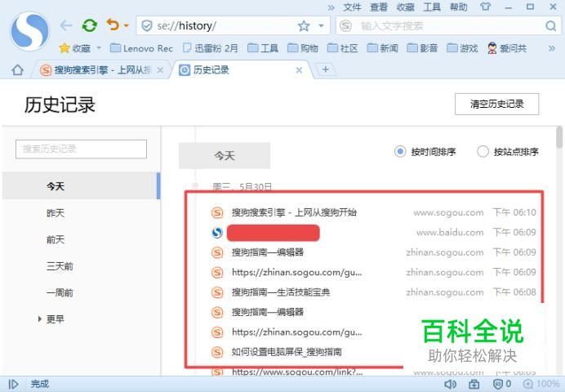Open the 影音 bookmark folder

tap(422, 48)
